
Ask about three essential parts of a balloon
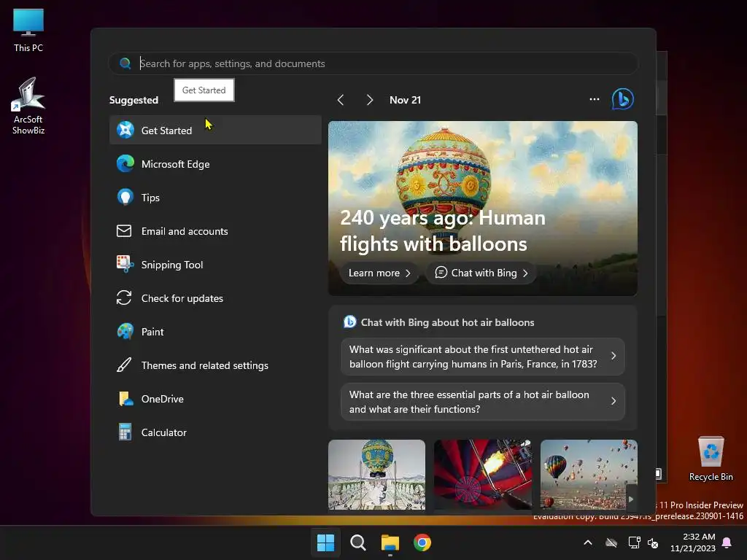click(483, 402)
